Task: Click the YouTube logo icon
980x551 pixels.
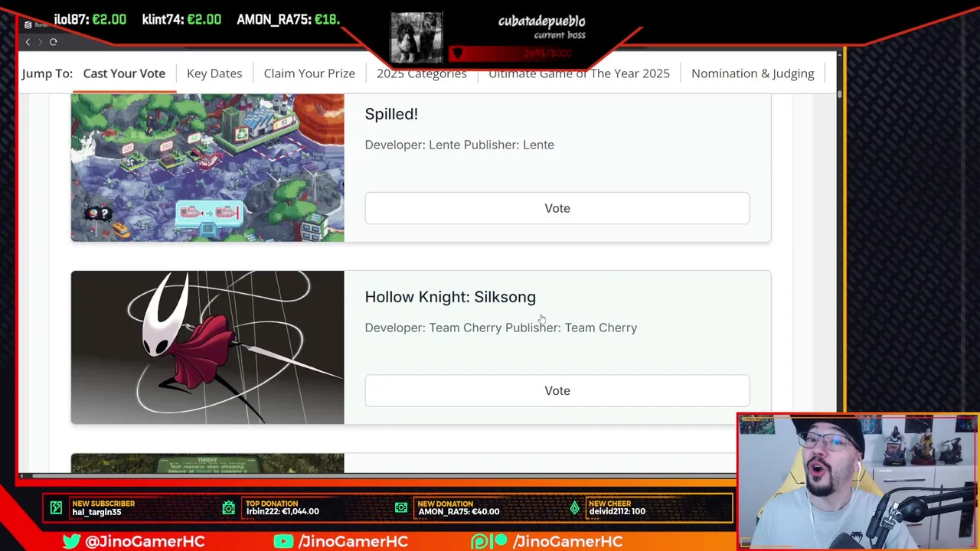Action: pos(283,541)
